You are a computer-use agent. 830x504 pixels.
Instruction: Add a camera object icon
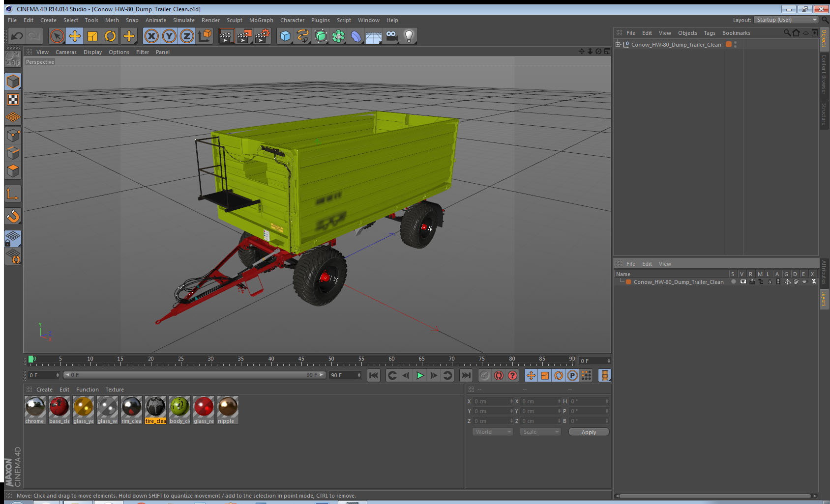click(391, 36)
